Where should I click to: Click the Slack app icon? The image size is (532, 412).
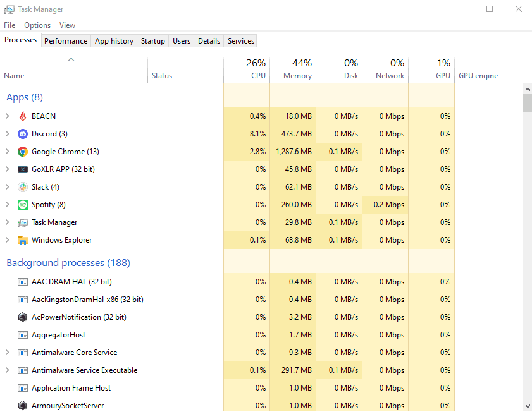(x=23, y=187)
